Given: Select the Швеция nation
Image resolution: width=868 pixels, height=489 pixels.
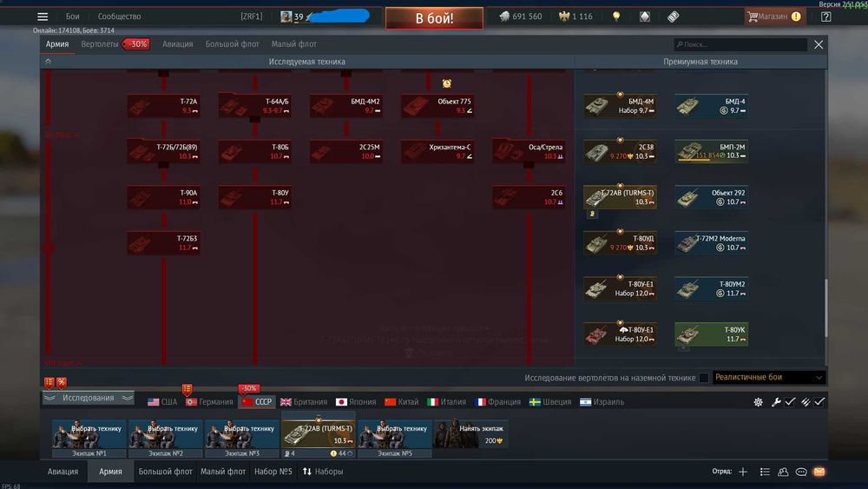Looking at the screenshot, I should (x=550, y=402).
